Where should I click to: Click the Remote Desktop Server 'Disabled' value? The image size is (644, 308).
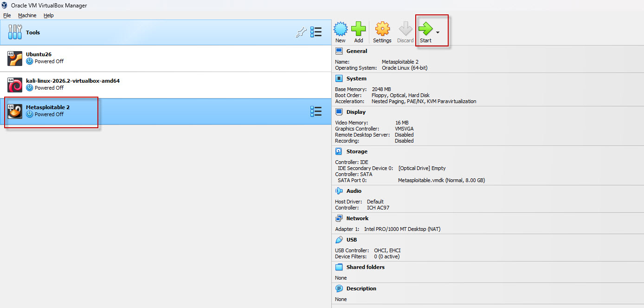click(x=404, y=135)
